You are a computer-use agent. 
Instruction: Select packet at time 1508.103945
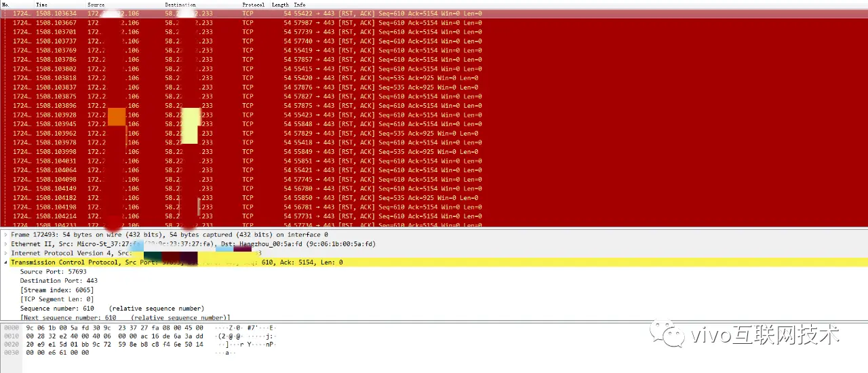point(434,124)
